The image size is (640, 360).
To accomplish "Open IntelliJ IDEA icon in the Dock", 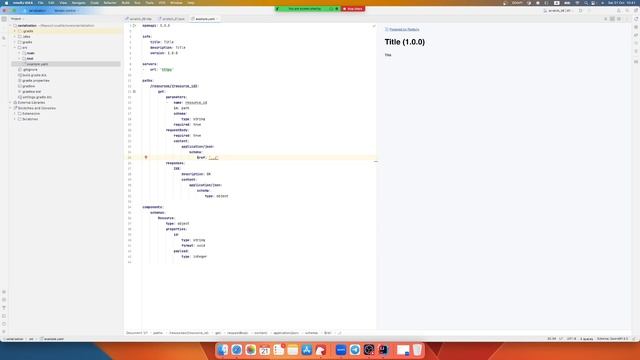I will tap(383, 350).
